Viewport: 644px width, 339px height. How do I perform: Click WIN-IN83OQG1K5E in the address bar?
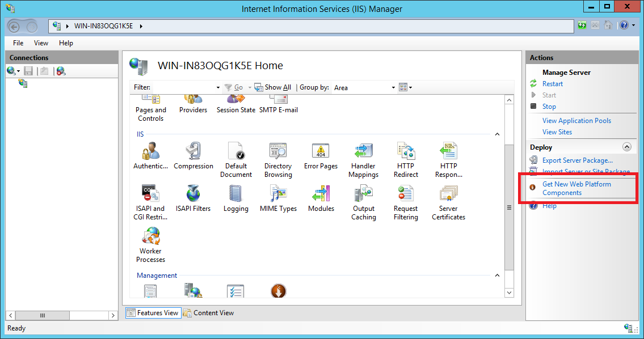(x=103, y=26)
